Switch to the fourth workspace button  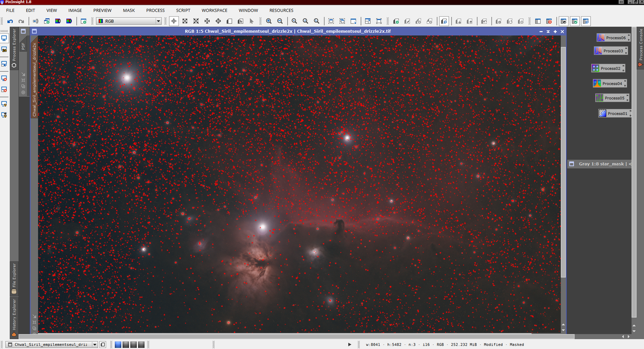(141, 344)
